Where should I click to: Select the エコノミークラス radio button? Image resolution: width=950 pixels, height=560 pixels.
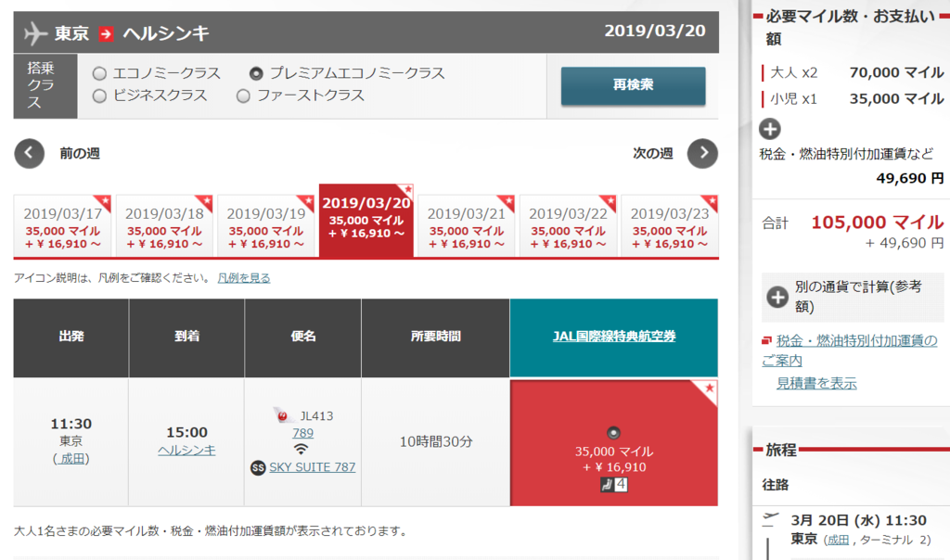(x=99, y=74)
